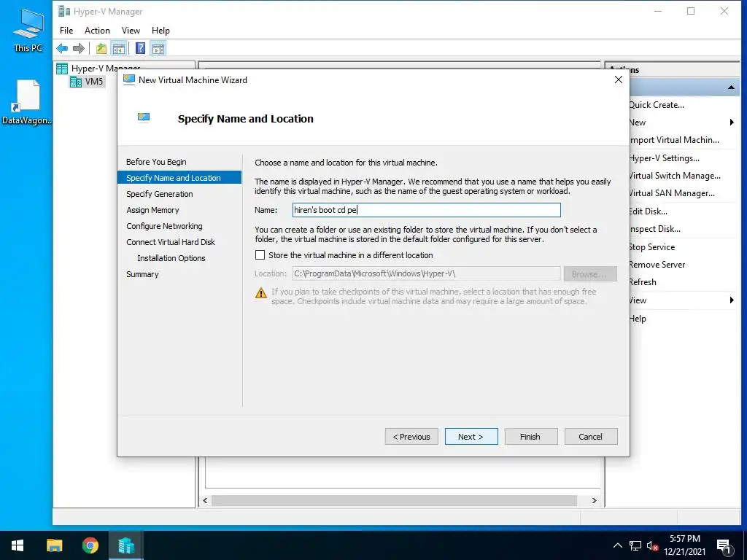Click the Browse button
747x560 pixels.
[590, 274]
